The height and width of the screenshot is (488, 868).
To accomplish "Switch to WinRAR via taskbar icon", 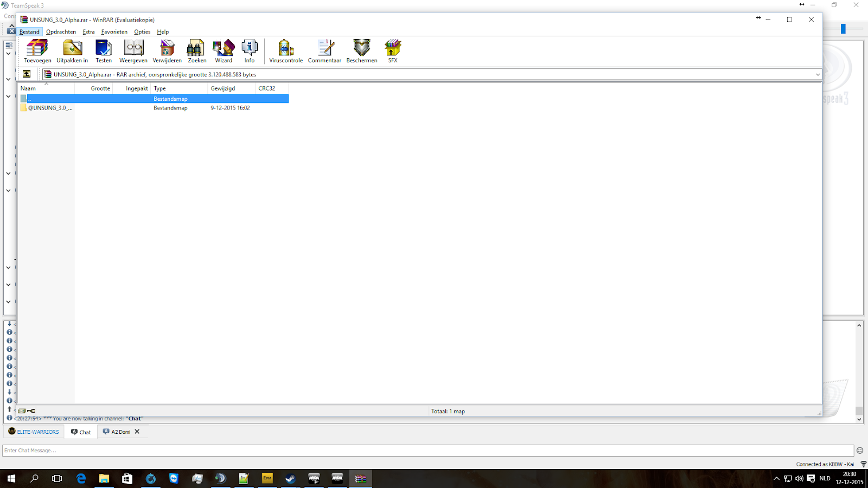I will [361, 478].
